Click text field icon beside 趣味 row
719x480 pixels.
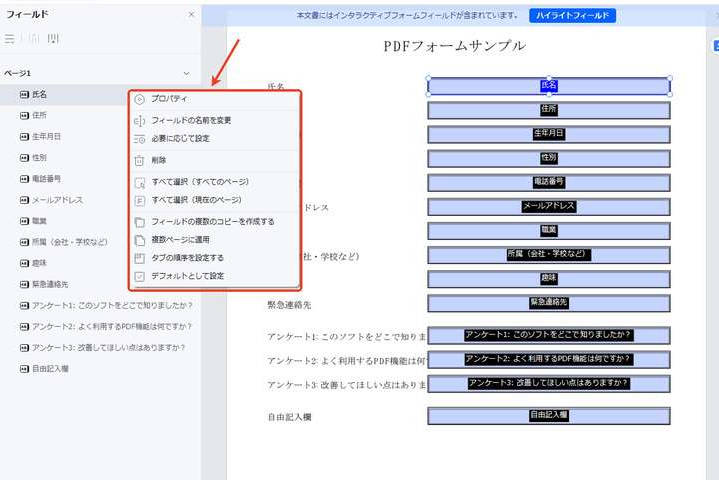[24, 264]
